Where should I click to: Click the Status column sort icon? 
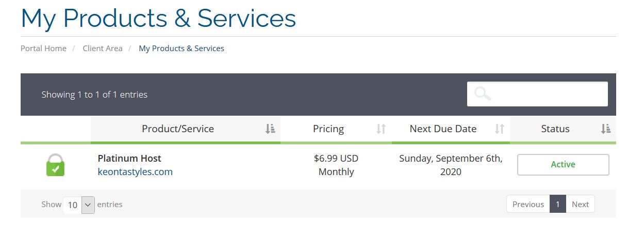click(605, 129)
